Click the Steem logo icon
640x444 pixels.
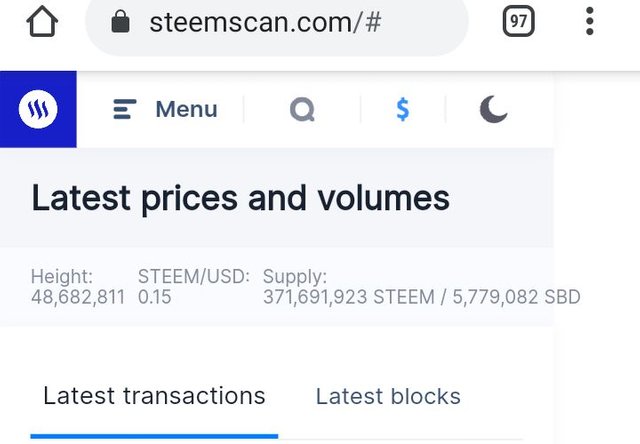coord(38,109)
